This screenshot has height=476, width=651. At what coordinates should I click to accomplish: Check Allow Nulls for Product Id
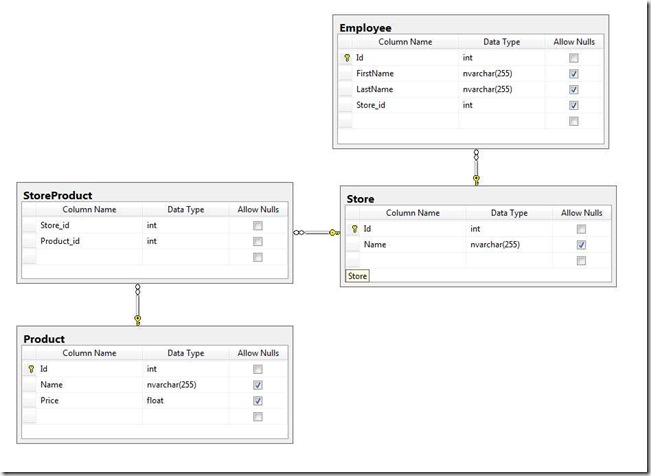tap(258, 369)
